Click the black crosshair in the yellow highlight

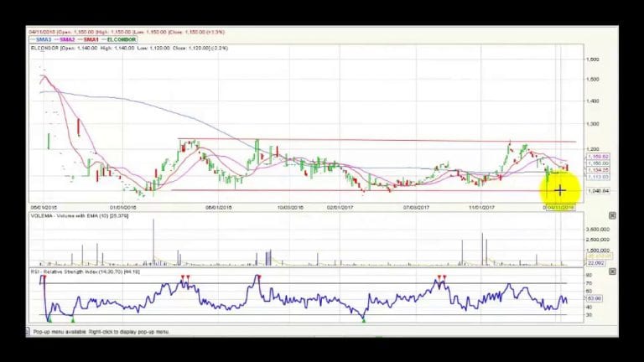point(560,190)
